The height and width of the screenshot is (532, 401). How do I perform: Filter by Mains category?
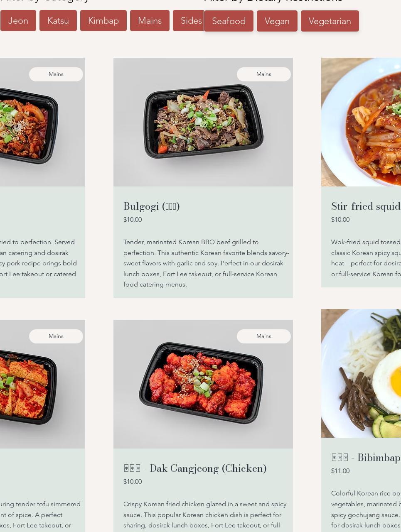pos(150,20)
